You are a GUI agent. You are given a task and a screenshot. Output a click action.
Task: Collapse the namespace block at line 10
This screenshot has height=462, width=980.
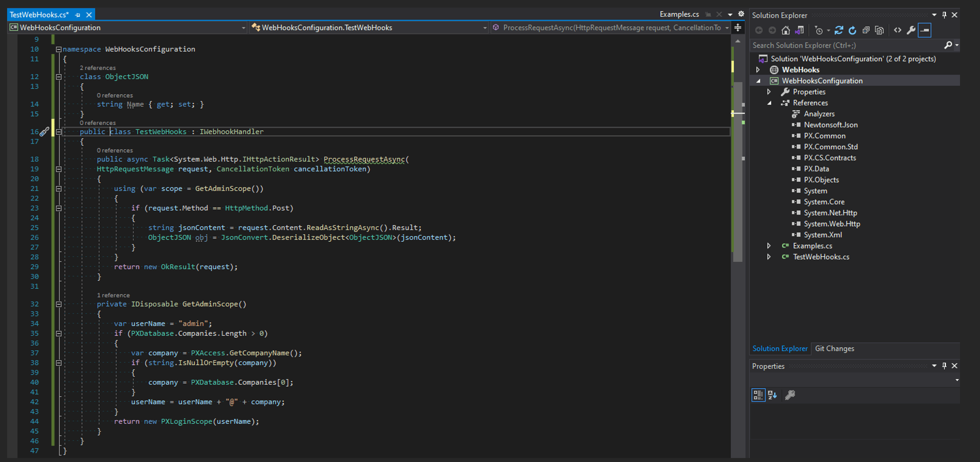pos(59,49)
